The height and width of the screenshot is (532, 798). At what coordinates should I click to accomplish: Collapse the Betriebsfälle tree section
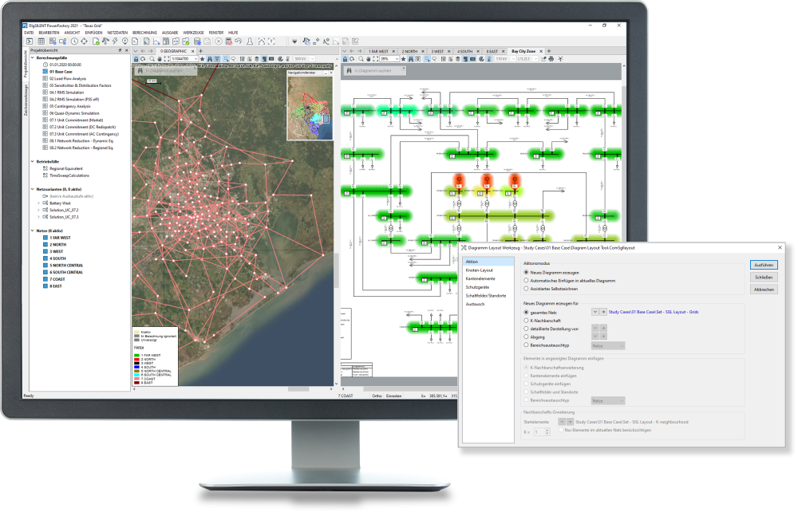[33, 162]
